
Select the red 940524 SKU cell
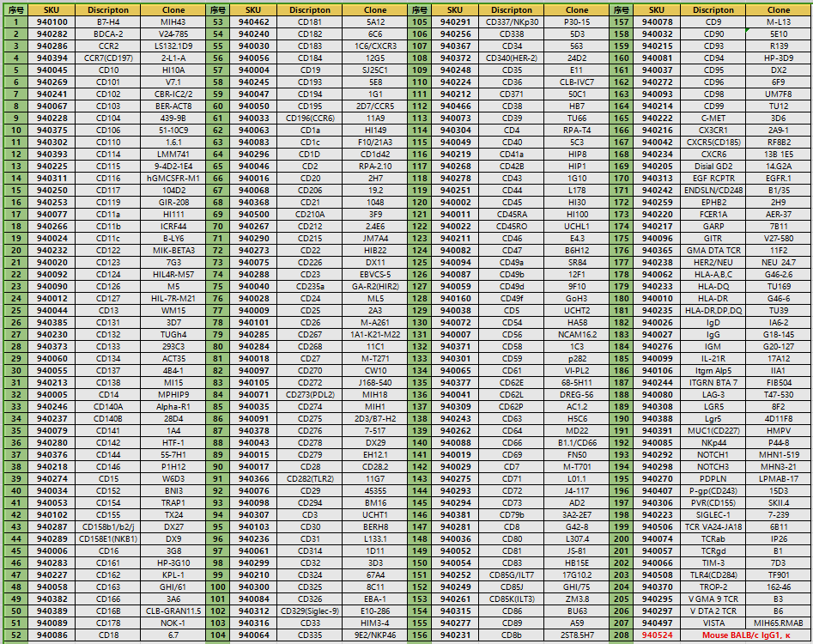tap(658, 636)
